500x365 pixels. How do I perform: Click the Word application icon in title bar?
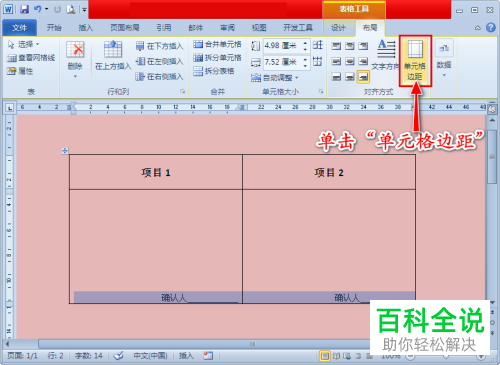point(8,9)
